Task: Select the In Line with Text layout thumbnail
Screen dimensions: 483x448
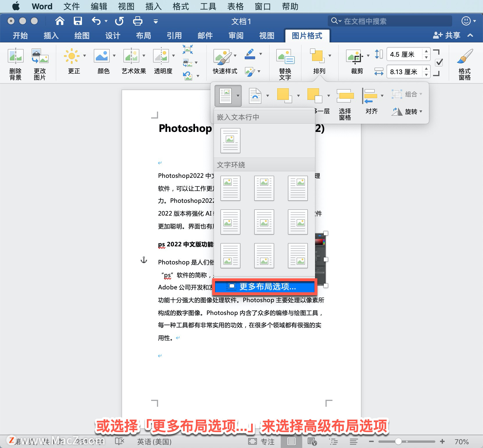Action: pos(230,141)
